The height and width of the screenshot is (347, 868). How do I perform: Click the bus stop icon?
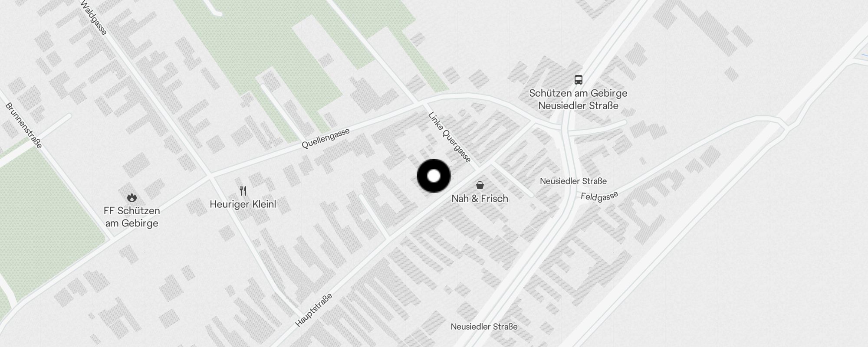tap(578, 80)
